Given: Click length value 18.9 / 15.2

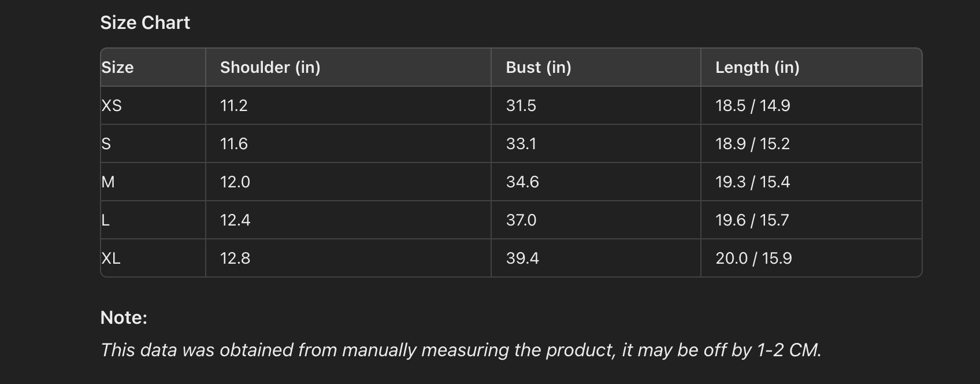Looking at the screenshot, I should [x=752, y=143].
